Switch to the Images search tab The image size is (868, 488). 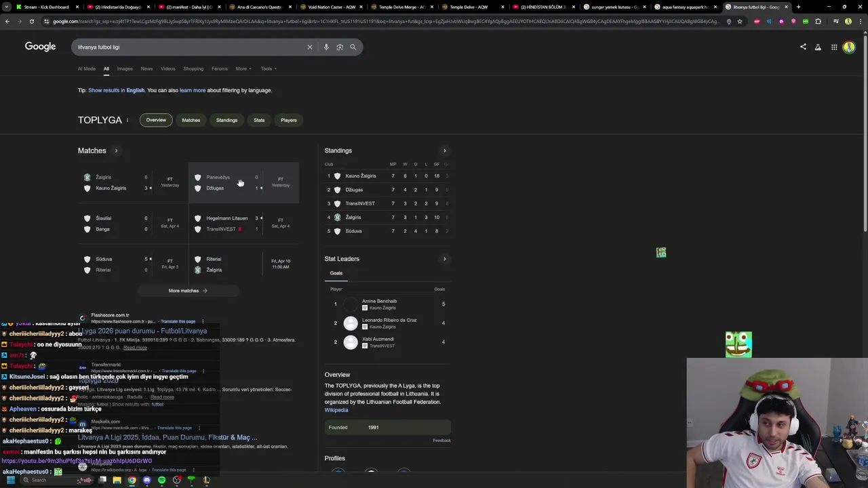(x=125, y=68)
